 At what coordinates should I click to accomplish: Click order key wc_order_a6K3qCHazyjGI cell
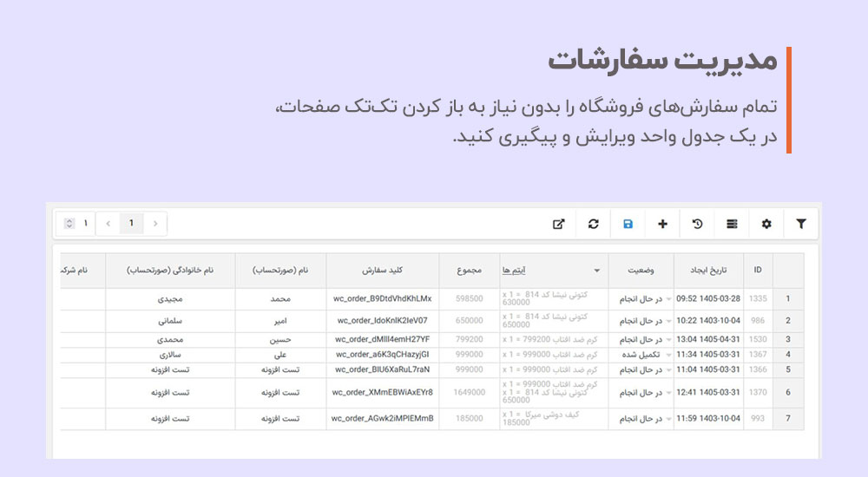click(x=383, y=355)
